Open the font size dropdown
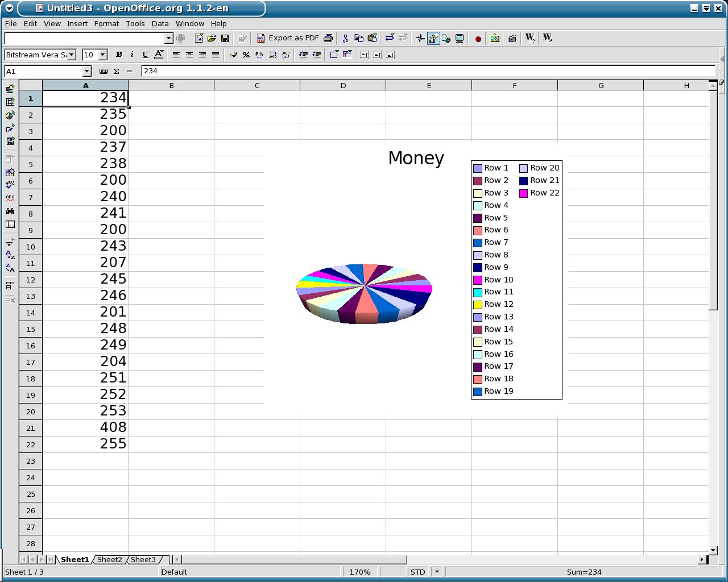The image size is (728, 582). click(103, 55)
